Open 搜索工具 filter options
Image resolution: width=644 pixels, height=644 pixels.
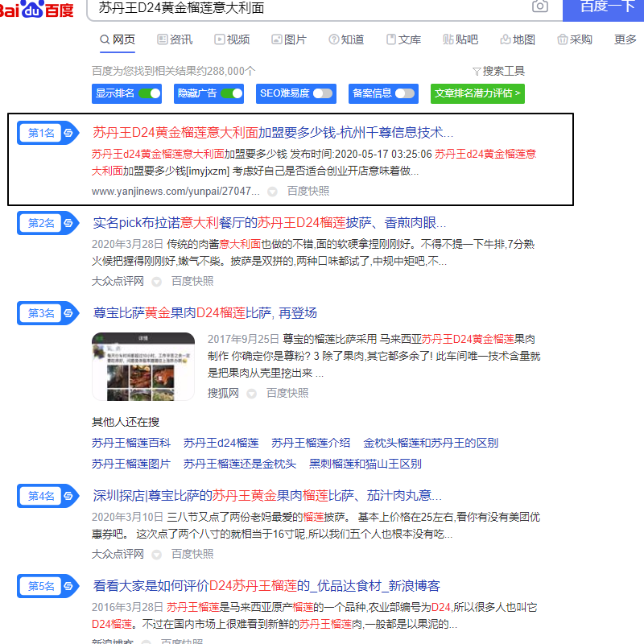click(x=498, y=71)
